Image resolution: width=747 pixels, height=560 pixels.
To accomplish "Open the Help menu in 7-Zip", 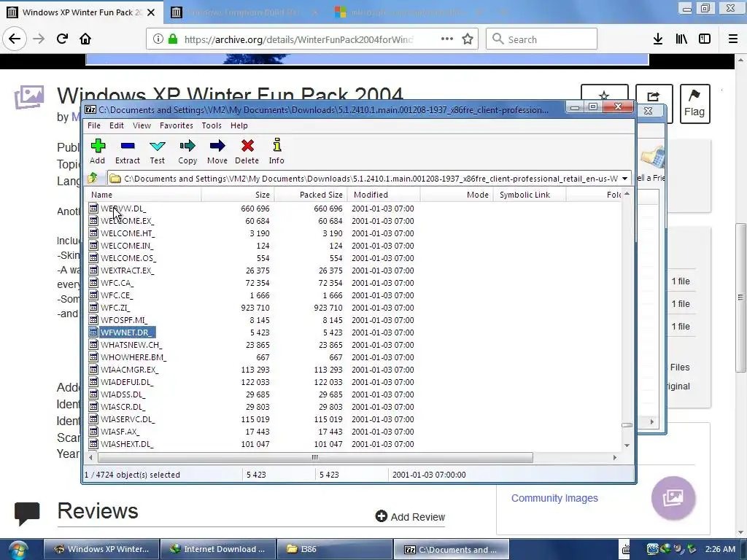I will tap(239, 125).
